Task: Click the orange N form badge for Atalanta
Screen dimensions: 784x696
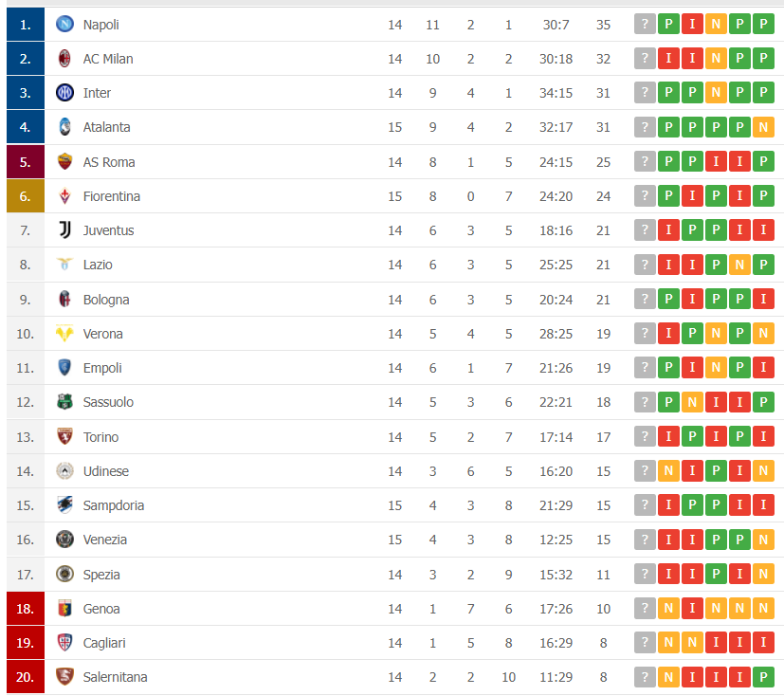Action: pos(763,127)
